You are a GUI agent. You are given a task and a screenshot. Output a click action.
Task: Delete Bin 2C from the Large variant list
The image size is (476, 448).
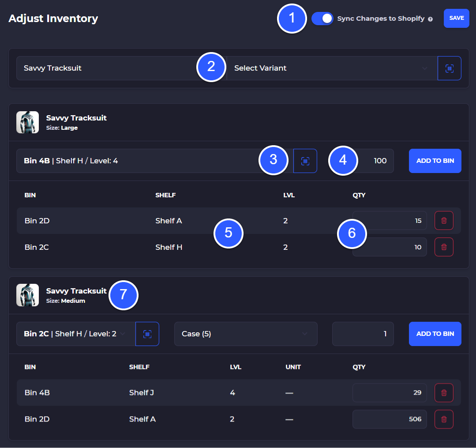[444, 247]
